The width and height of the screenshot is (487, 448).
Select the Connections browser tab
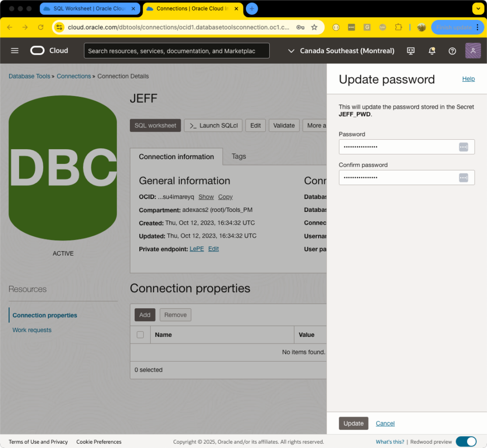tap(193, 9)
